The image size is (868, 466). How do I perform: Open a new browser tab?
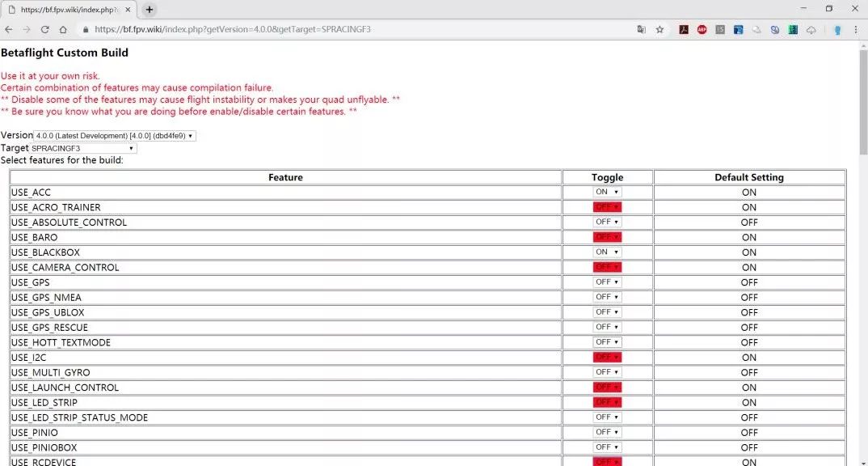[149, 10]
